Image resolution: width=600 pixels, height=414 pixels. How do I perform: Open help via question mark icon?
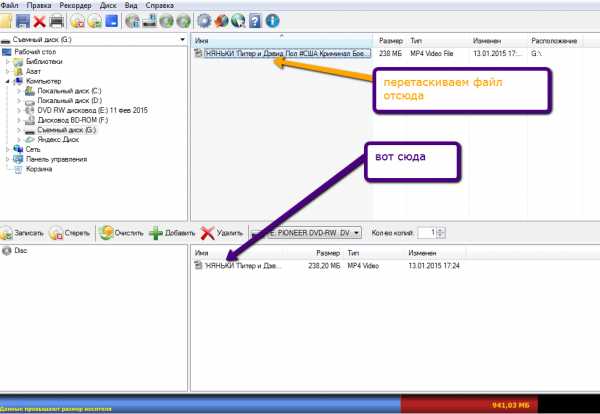click(x=255, y=21)
